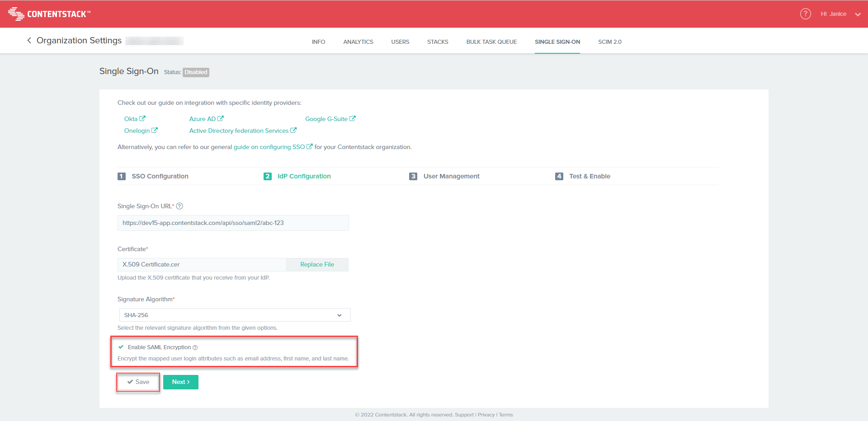Open the USERS tab
This screenshot has width=868, height=421.
tap(400, 42)
